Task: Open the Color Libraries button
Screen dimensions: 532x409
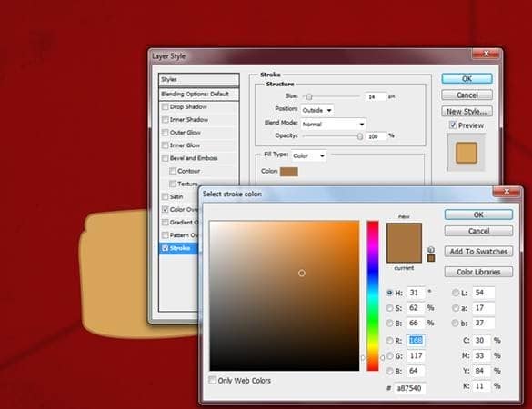Action: click(478, 272)
